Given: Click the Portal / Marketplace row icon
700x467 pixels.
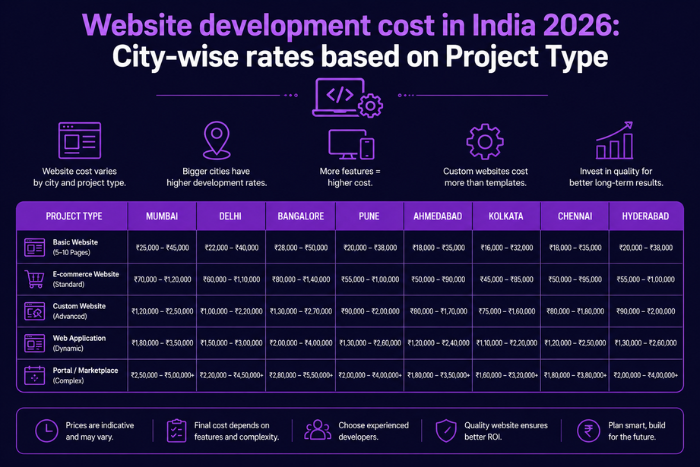Looking at the screenshot, I should click(x=34, y=375).
